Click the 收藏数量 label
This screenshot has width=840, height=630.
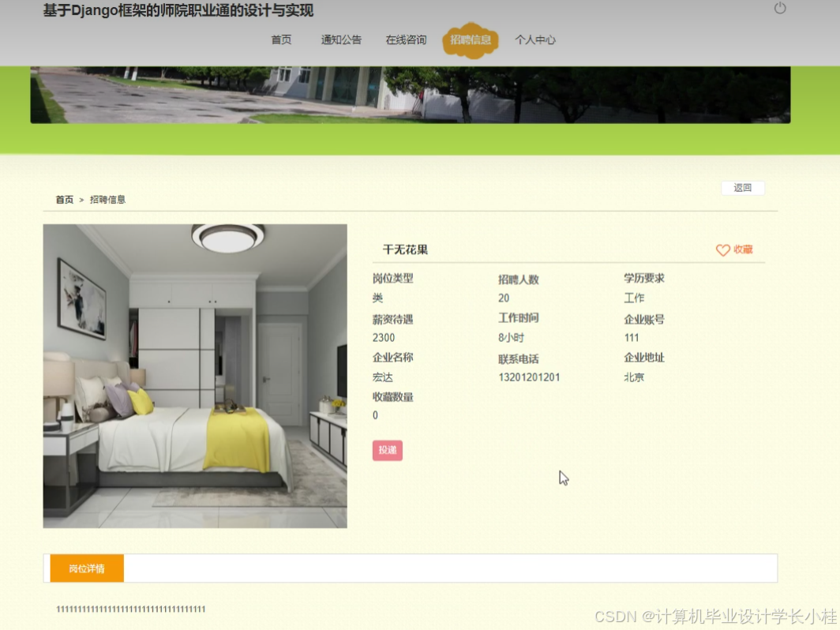pyautogui.click(x=392, y=397)
